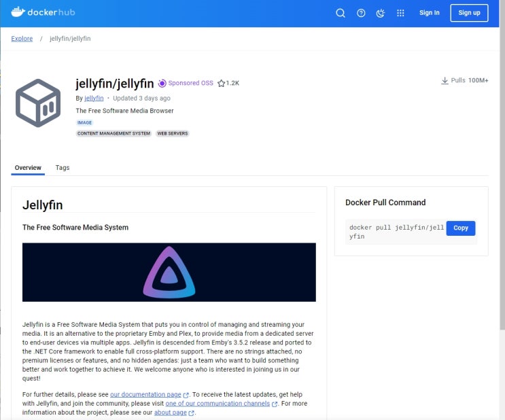
Task: Click the Sign up button
Action: (x=469, y=13)
